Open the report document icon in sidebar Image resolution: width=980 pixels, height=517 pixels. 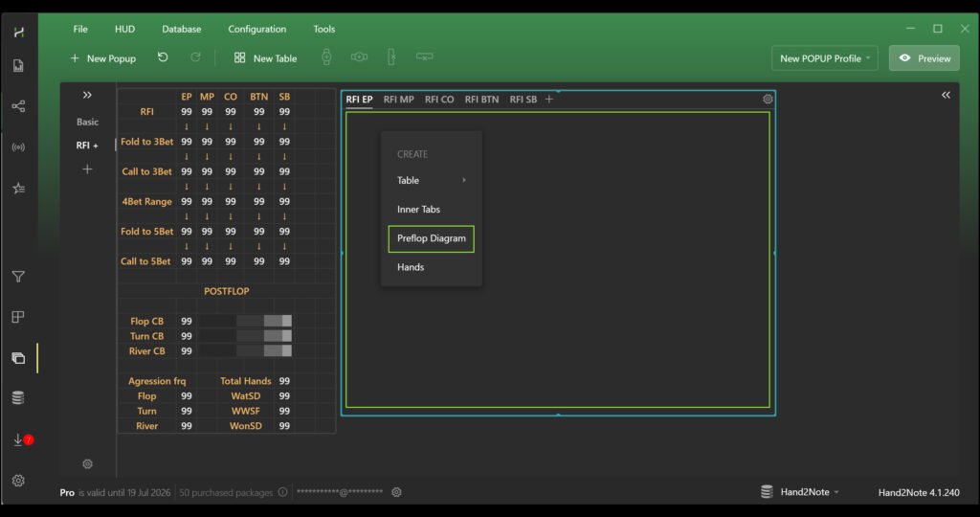point(18,66)
